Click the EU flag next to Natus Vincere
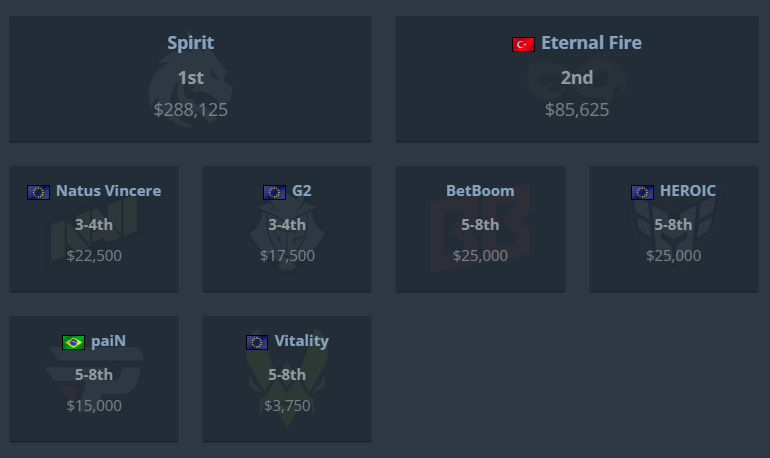Screen dimensions: 770x458 [38, 192]
